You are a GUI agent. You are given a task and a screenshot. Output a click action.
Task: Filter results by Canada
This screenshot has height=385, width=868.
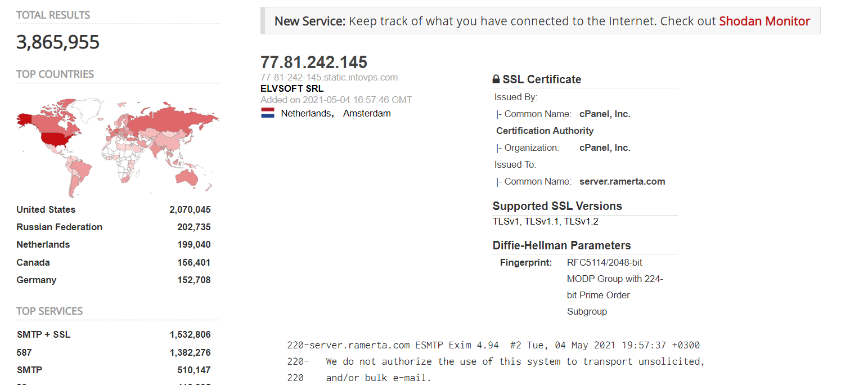pyautogui.click(x=33, y=262)
